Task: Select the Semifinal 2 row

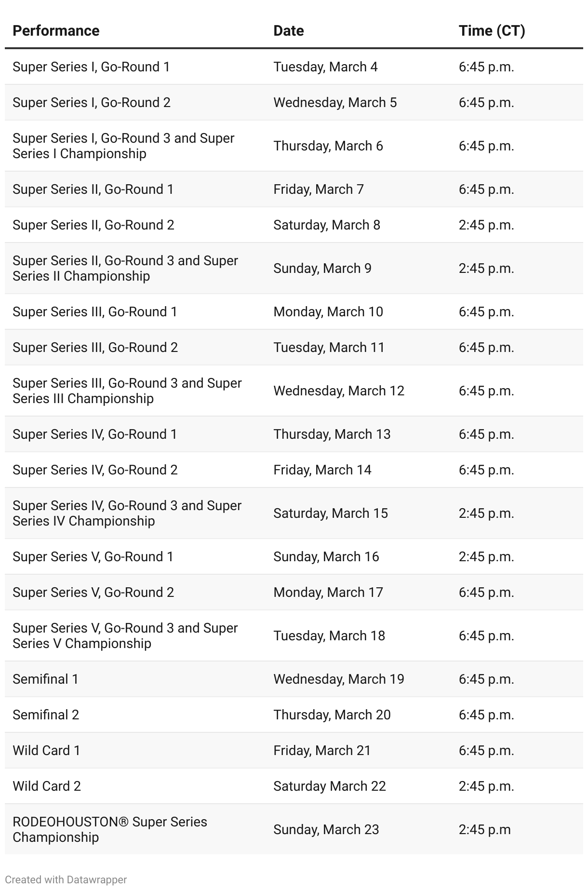Action: click(x=294, y=715)
